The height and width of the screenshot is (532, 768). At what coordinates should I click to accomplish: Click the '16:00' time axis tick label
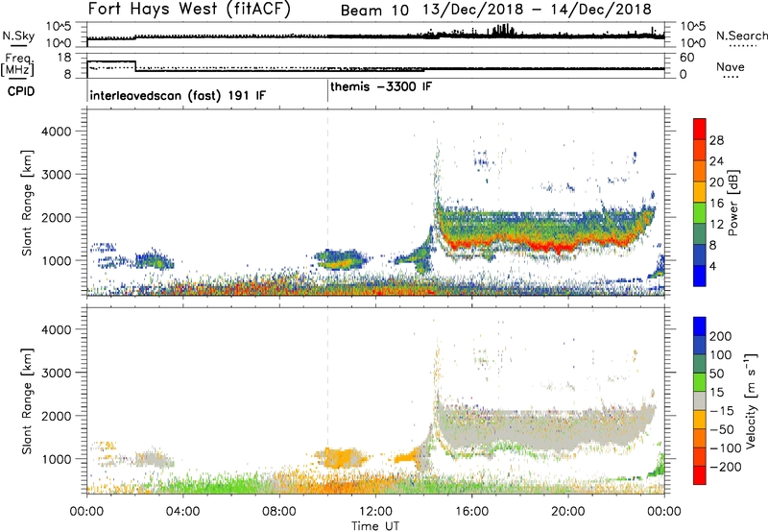(x=471, y=512)
